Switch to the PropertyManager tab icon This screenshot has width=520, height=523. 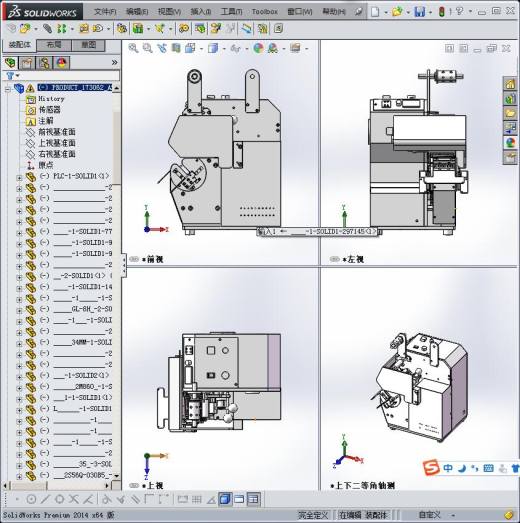point(27,63)
